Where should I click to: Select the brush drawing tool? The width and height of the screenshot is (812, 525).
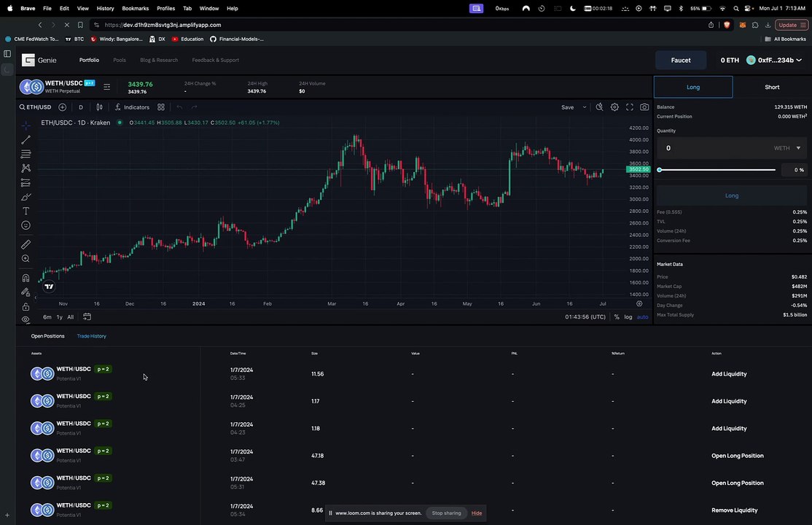point(26,197)
